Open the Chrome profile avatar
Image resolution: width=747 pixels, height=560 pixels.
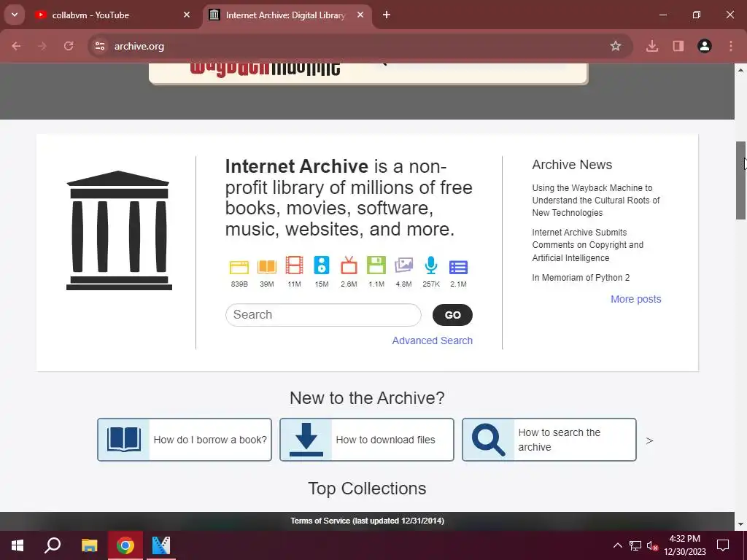coord(705,46)
